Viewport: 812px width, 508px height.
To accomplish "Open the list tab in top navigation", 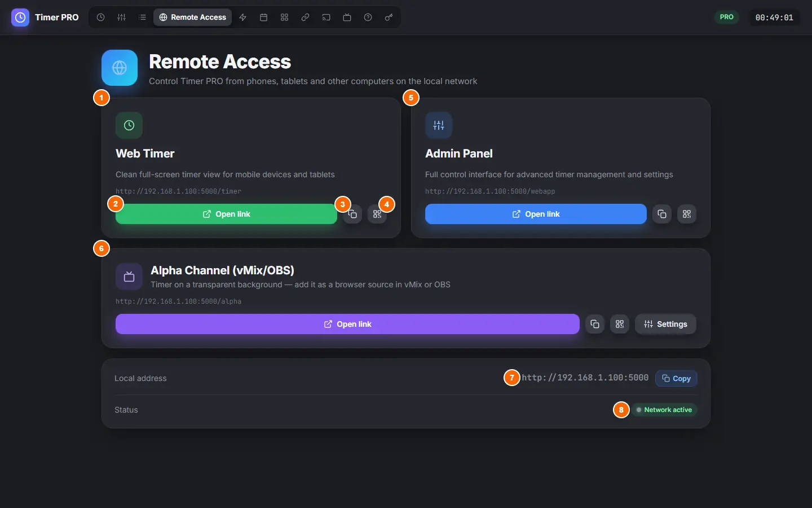I will [x=142, y=17].
